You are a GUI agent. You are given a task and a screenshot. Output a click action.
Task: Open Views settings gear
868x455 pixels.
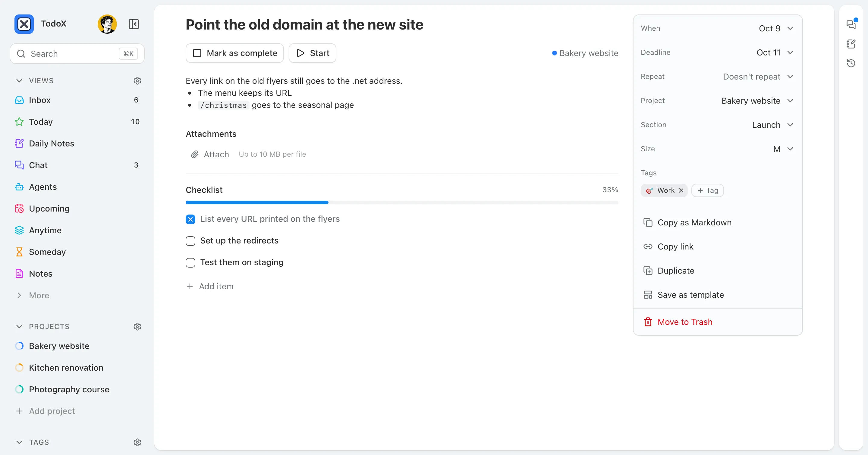(137, 80)
